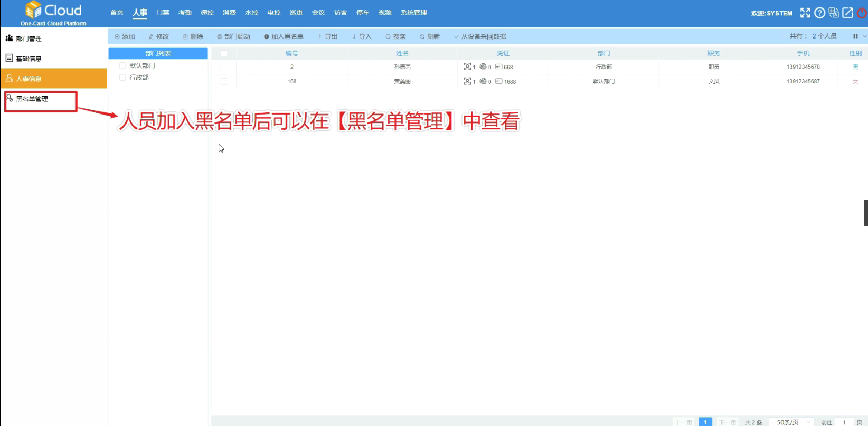
Task: Click card icon beside number 1688
Action: tap(498, 81)
